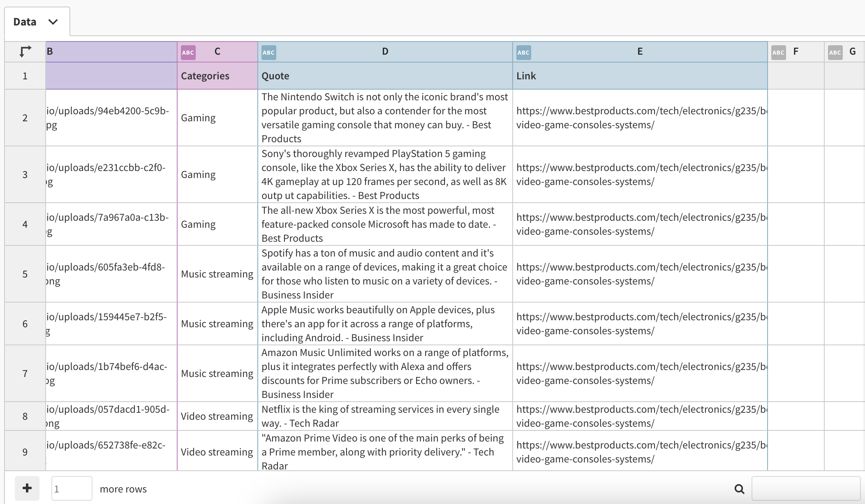Image resolution: width=865 pixels, height=504 pixels.
Task: Select row number 8
Action: pyautogui.click(x=25, y=416)
